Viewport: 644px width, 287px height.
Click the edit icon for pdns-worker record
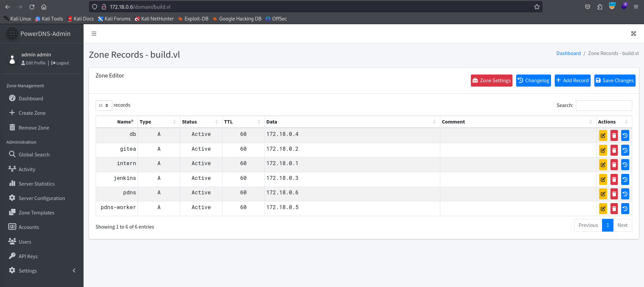coord(603,209)
